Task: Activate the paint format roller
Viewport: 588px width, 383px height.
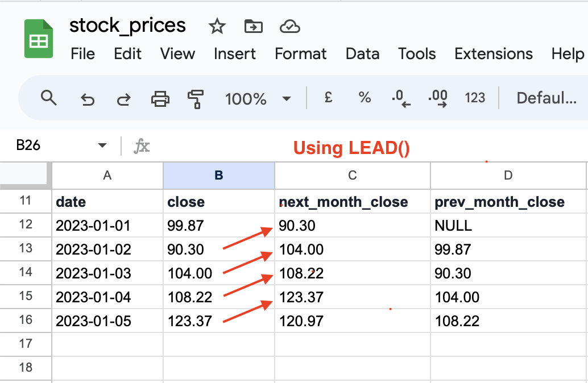Action: (x=196, y=99)
